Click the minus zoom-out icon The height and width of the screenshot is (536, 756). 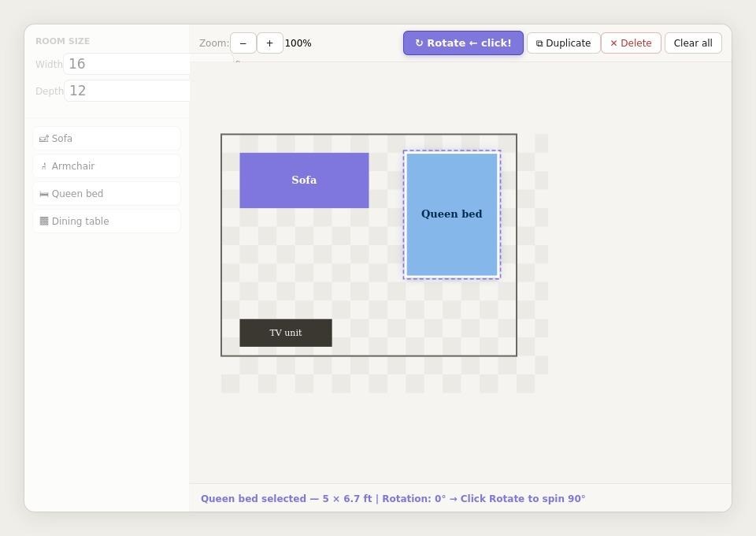pyautogui.click(x=243, y=43)
